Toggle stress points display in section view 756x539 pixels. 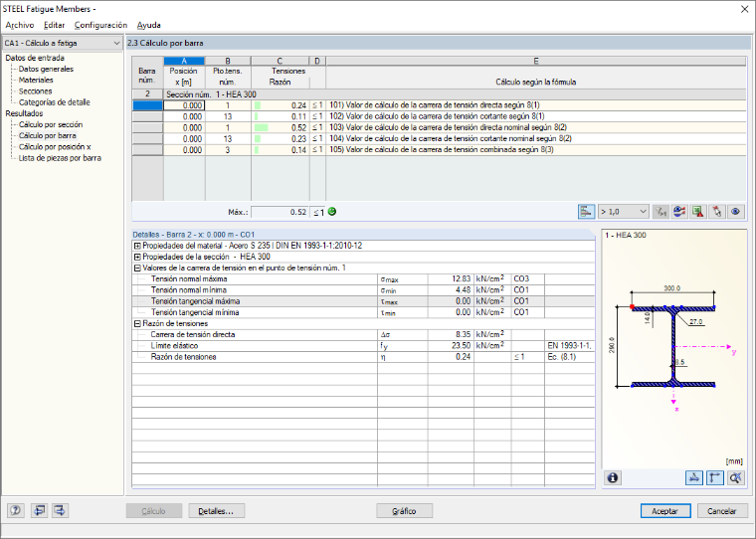[x=693, y=477]
